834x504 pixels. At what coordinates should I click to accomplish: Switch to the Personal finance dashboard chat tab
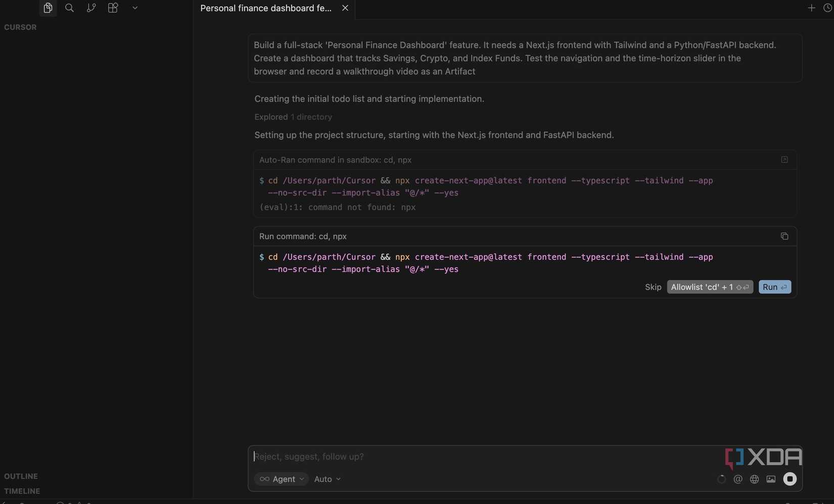pyautogui.click(x=266, y=9)
